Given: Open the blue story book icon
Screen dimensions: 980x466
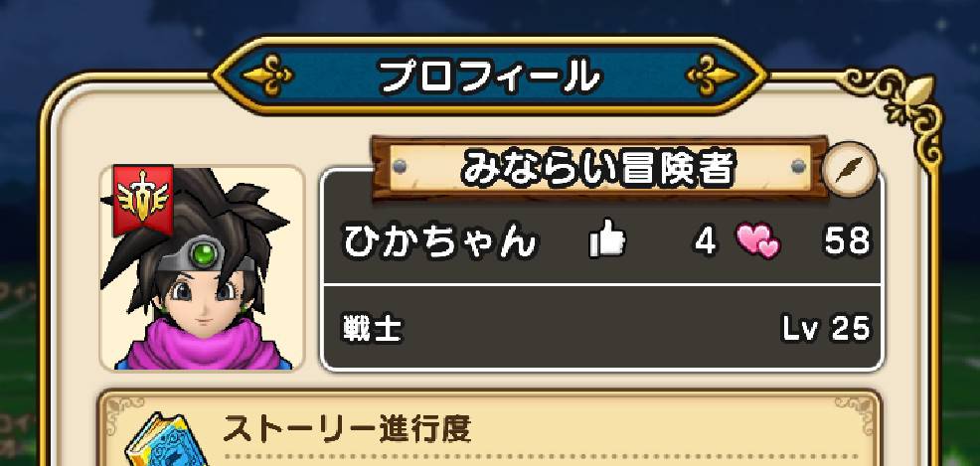Looking at the screenshot, I should coord(159,440).
